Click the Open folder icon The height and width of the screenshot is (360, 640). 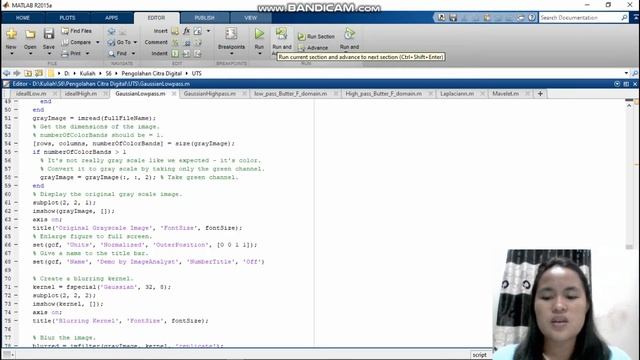[30, 34]
